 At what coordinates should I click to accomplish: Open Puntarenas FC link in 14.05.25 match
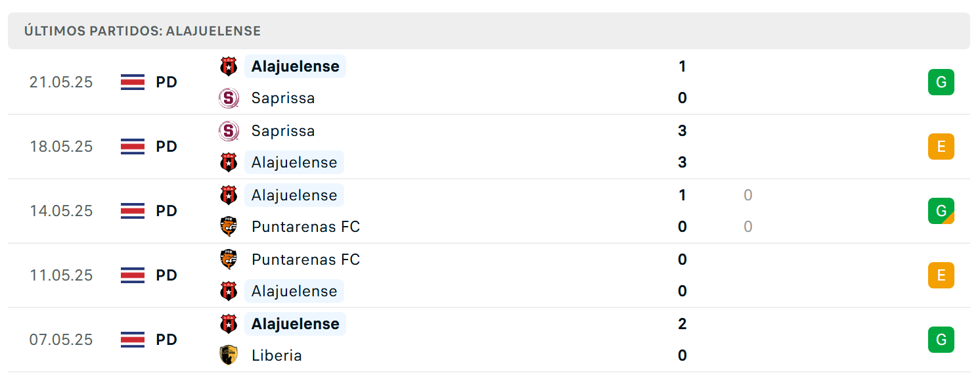(305, 227)
